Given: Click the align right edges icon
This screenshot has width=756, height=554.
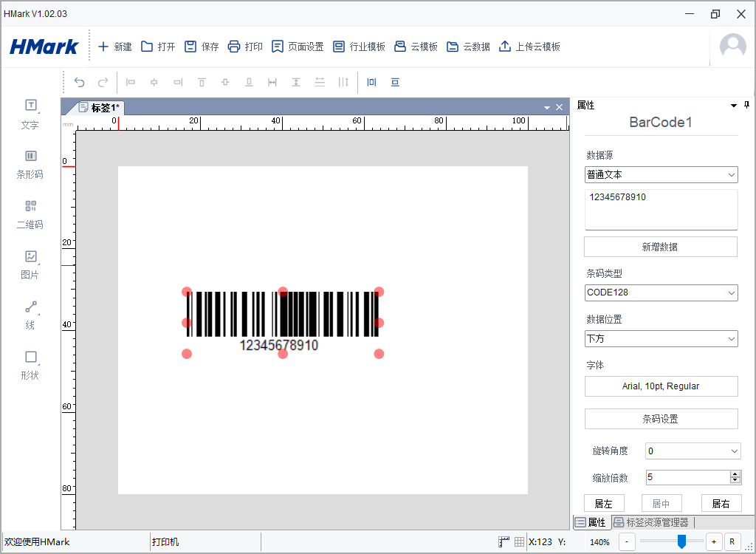Looking at the screenshot, I should point(178,82).
